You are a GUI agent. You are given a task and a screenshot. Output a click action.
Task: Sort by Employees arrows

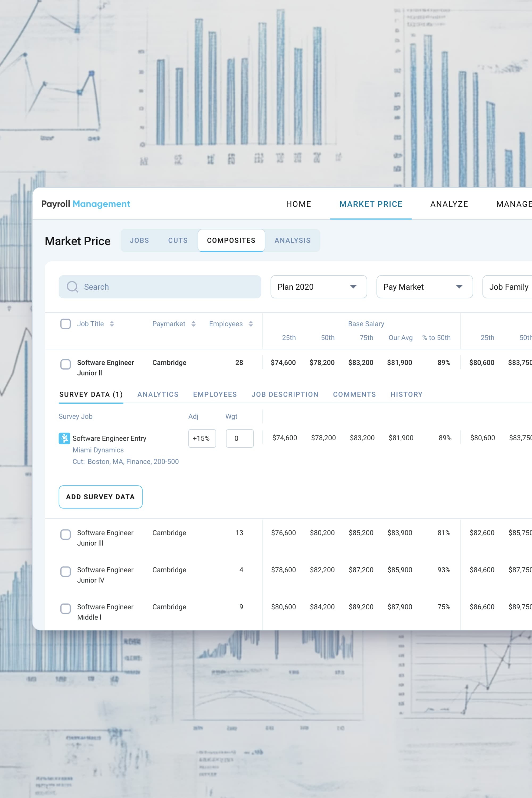coord(251,324)
